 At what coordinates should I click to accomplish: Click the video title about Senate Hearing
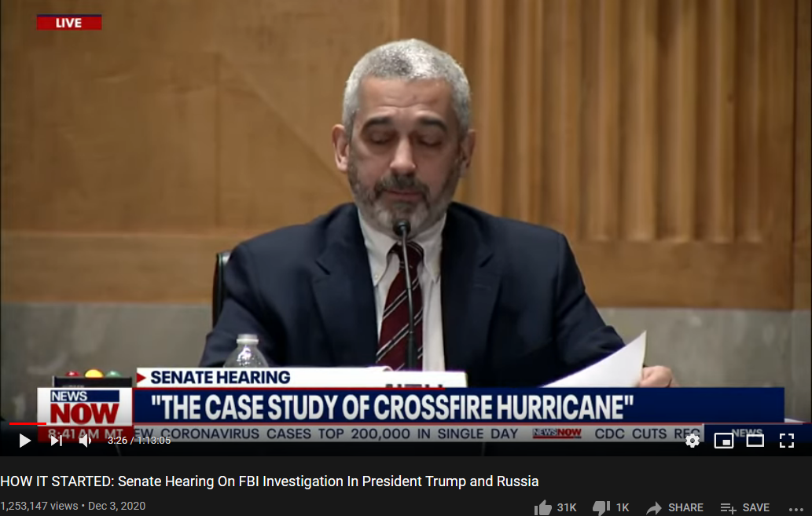point(270,481)
